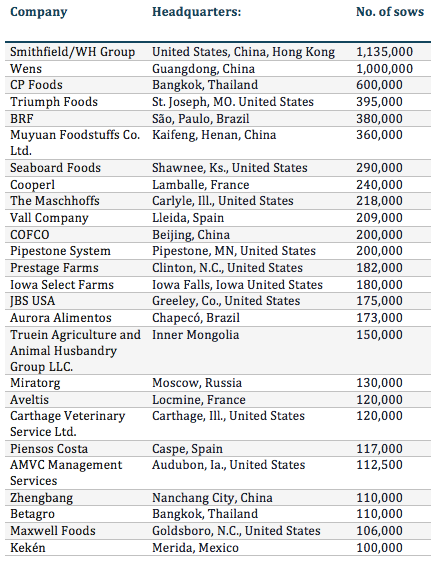Image resolution: width=434 pixels, height=562 pixels.
Task: Click BRF headquarters São Paulo, Brazil
Action: pos(200,119)
